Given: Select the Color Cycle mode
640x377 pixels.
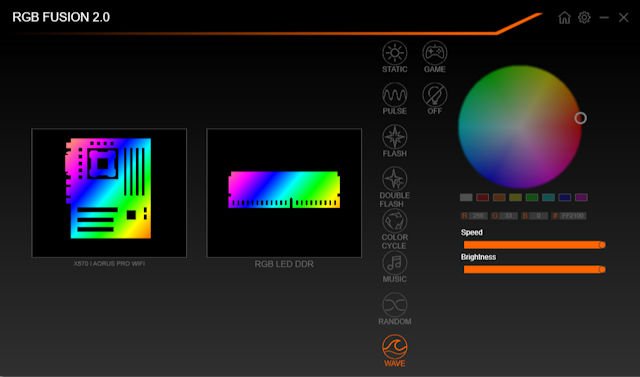Looking at the screenshot, I should (x=394, y=229).
